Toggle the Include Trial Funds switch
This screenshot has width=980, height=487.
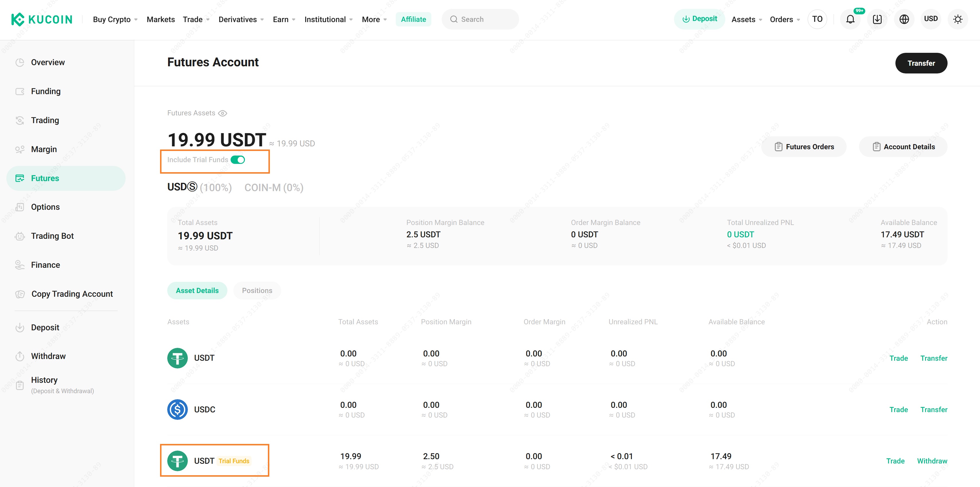click(x=238, y=160)
